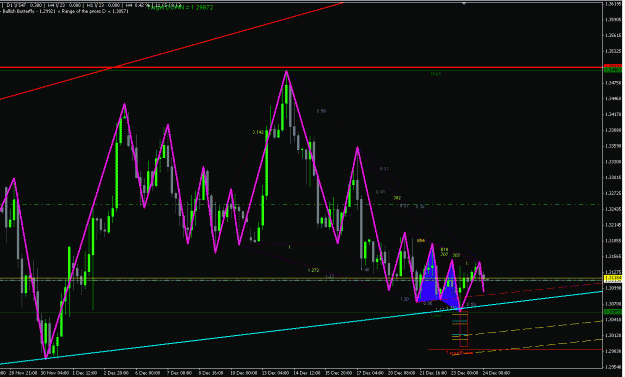Click the '24 Dec 08:00' time axis label

496,373
